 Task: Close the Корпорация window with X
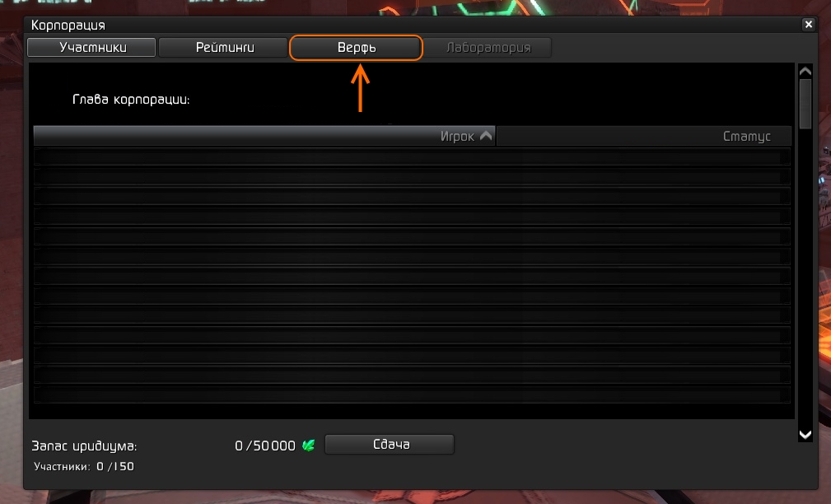tap(808, 25)
